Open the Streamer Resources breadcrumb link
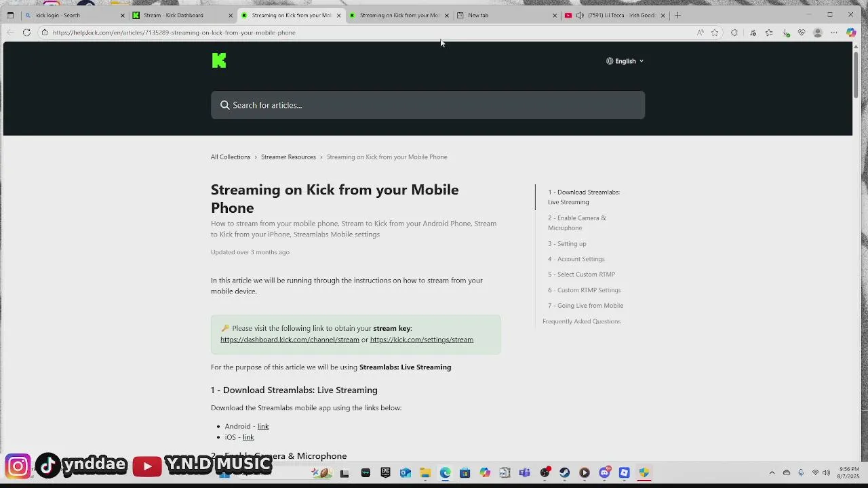 click(x=288, y=157)
